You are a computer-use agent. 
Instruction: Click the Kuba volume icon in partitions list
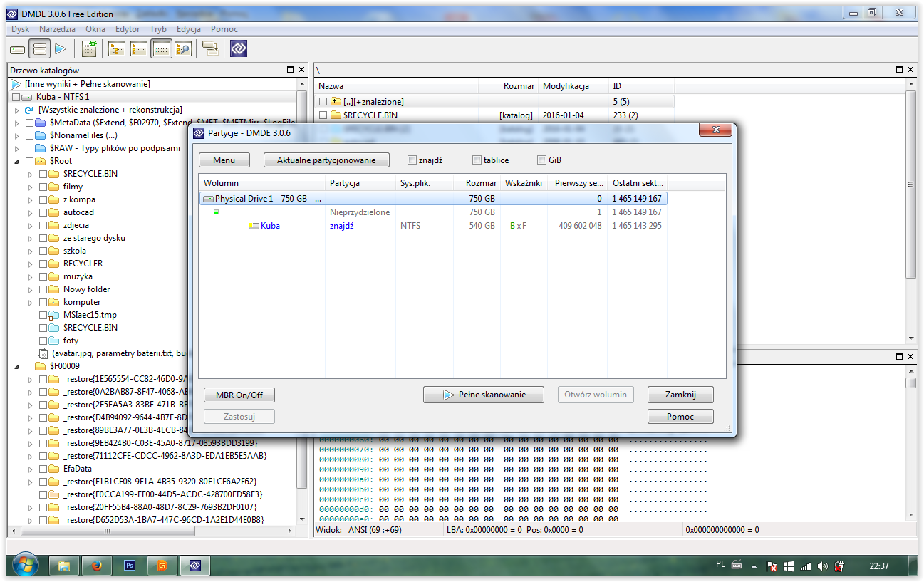(254, 226)
